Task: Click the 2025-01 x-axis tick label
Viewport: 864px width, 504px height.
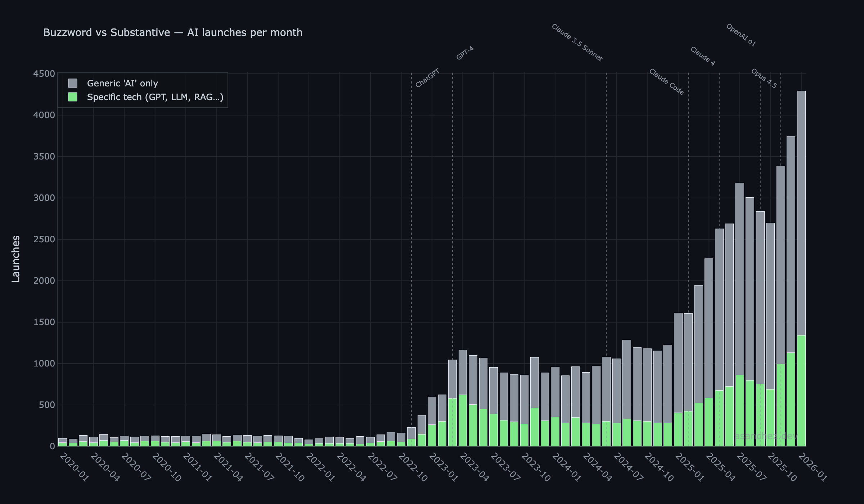Action: (689, 467)
